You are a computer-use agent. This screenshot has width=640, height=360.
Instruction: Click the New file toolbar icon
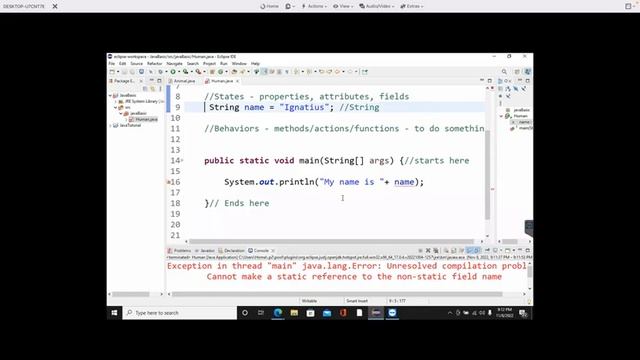pyautogui.click(x=112, y=72)
